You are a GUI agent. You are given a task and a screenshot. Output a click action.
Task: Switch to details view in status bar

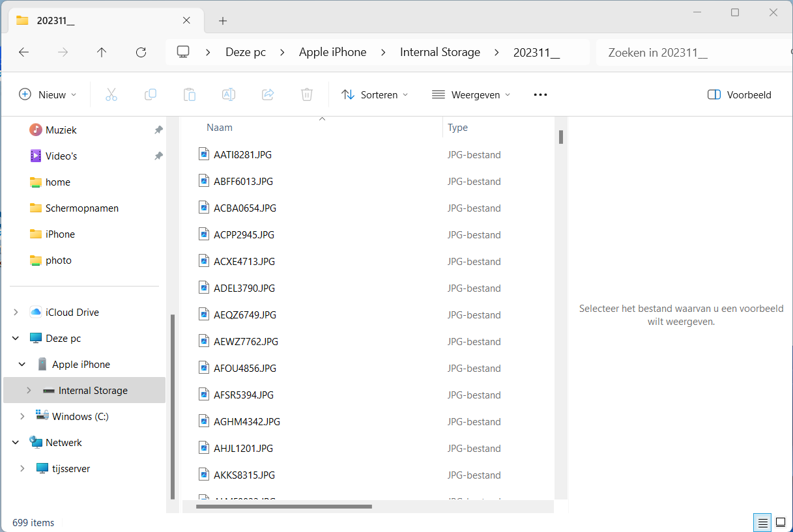tap(762, 522)
